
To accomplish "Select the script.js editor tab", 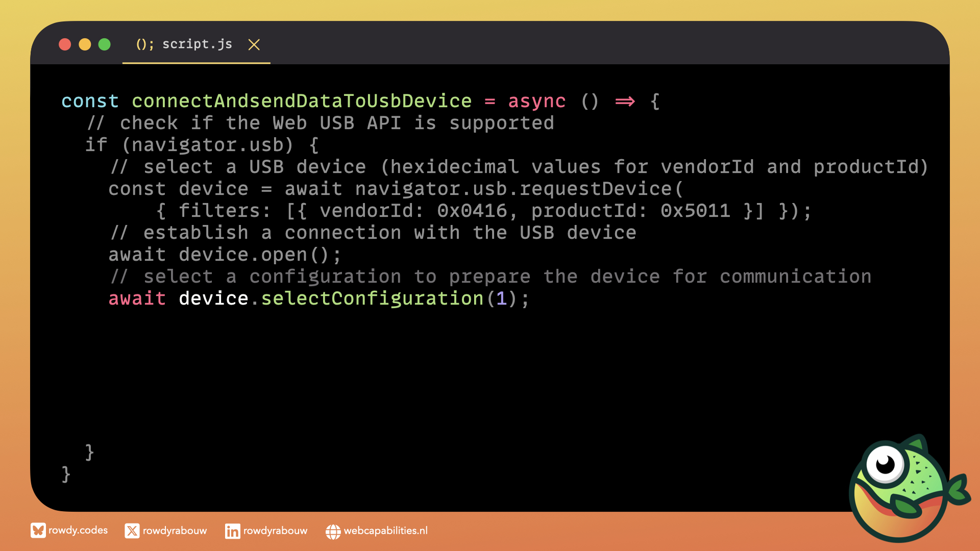I will [x=197, y=44].
